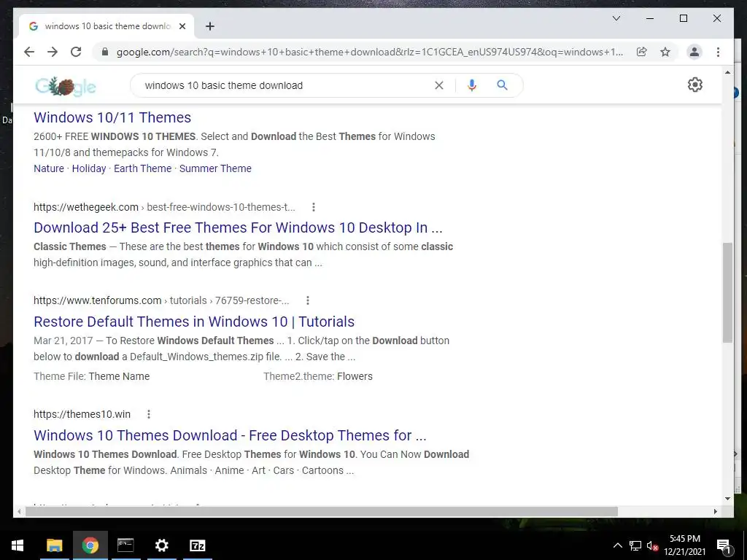Go to Google home via logo
This screenshot has width=747, height=560.
pos(66,86)
